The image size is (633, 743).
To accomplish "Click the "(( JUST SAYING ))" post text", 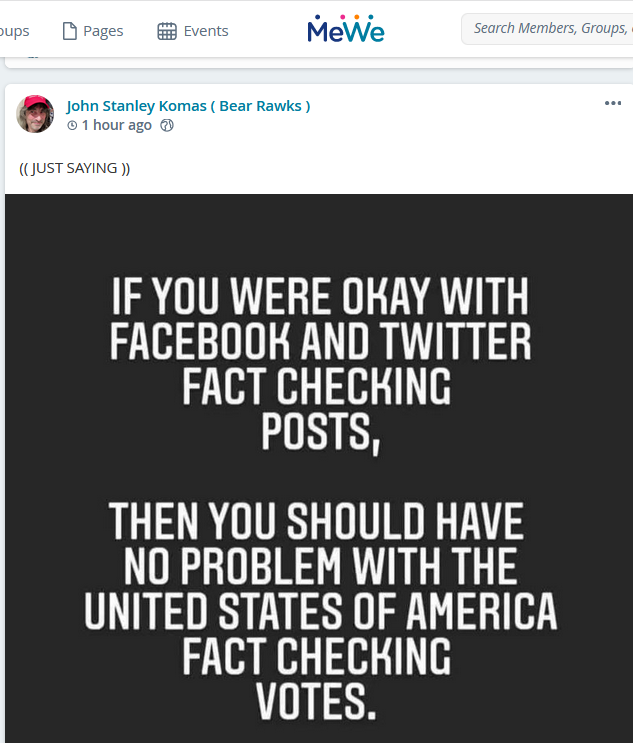I will tap(75, 168).
